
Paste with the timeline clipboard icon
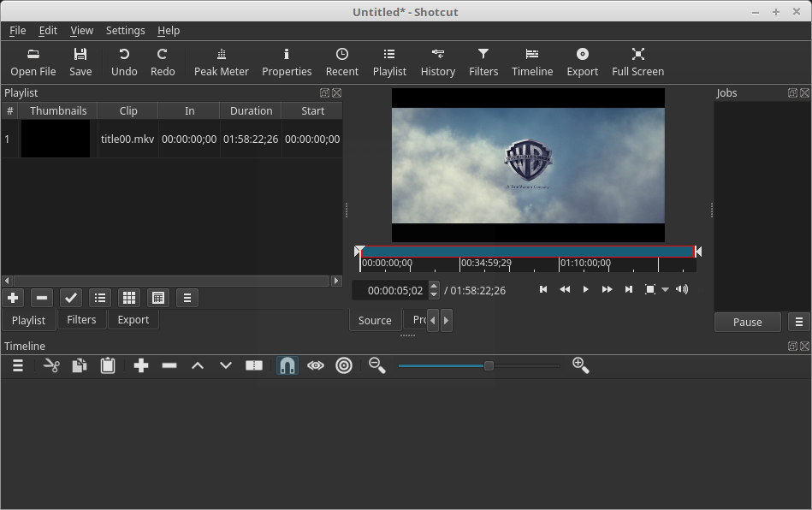(x=108, y=365)
